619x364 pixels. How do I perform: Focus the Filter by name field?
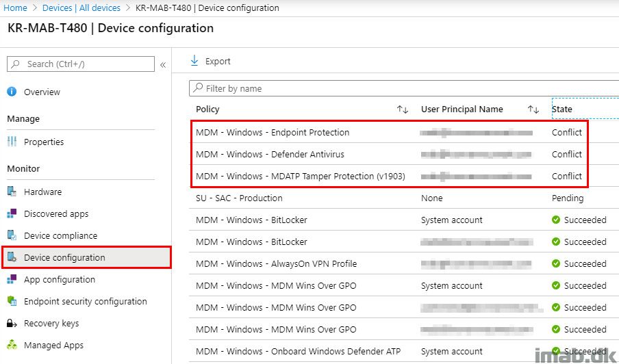tap(404, 88)
